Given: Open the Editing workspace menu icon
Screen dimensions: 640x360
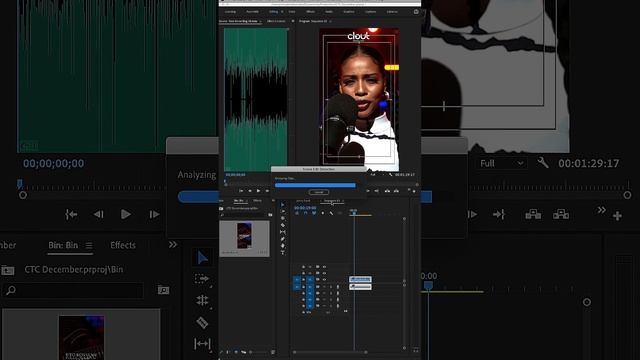Looking at the screenshot, I should [x=282, y=12].
